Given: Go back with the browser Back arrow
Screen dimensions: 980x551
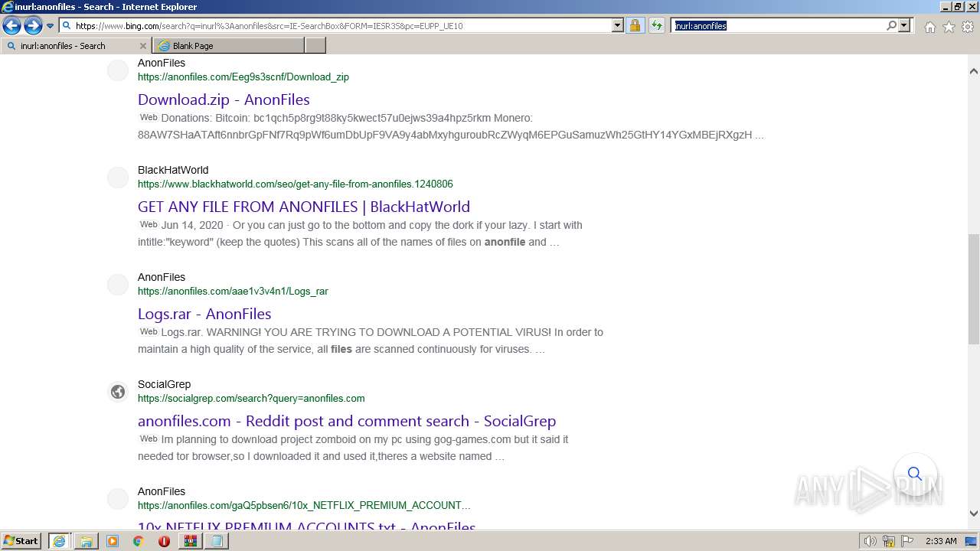Looking at the screenshot, I should tap(11, 25).
